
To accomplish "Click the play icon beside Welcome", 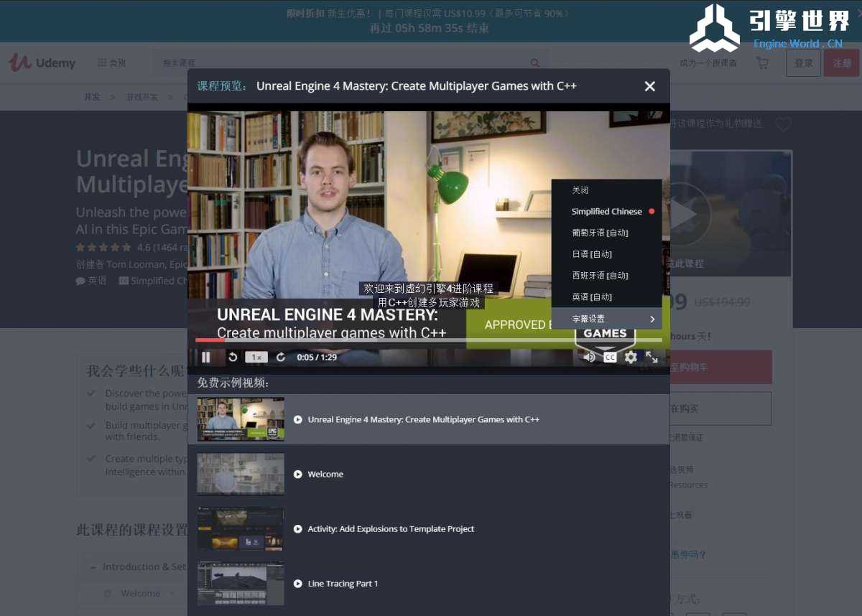I will tap(298, 475).
